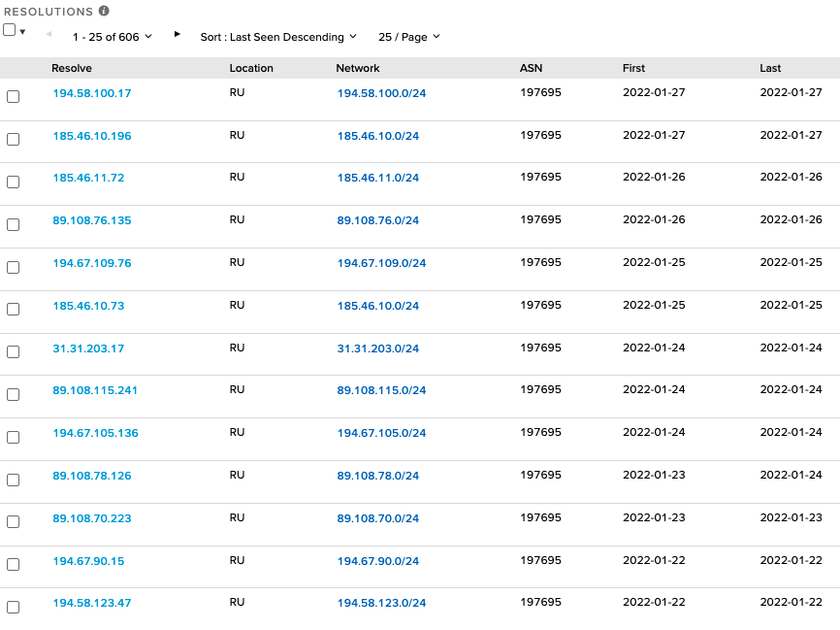Tick checkbox beside 31.31.203.17
Viewport: 840px width, 630px height.
[13, 351]
